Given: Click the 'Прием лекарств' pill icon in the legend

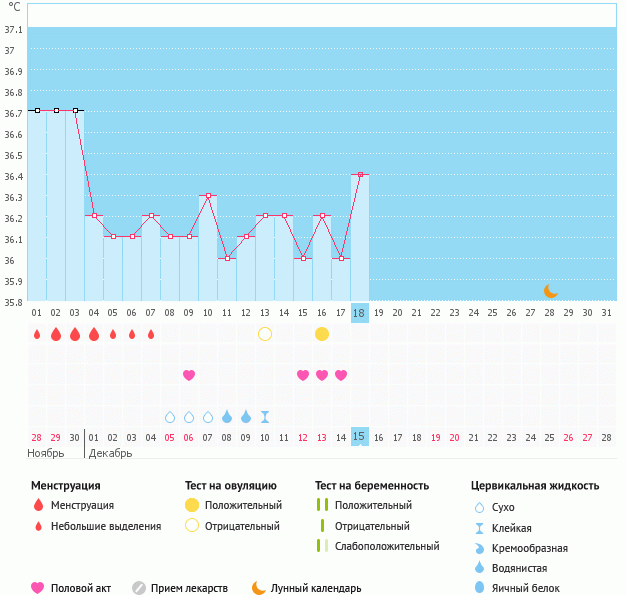Looking at the screenshot, I should click(139, 588).
